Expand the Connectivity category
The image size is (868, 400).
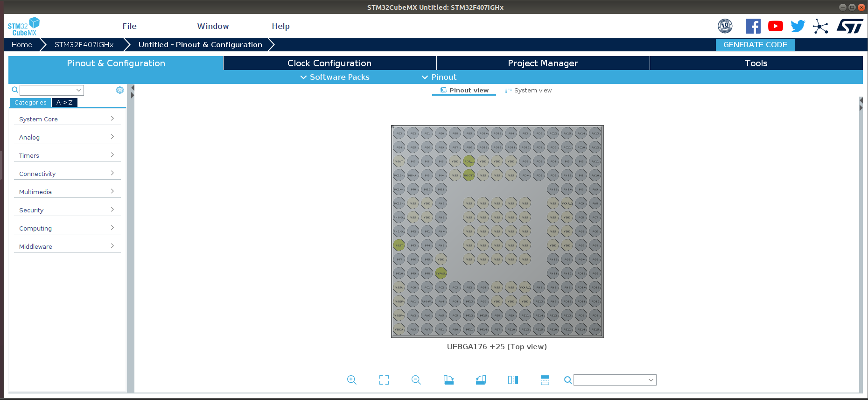pos(67,174)
